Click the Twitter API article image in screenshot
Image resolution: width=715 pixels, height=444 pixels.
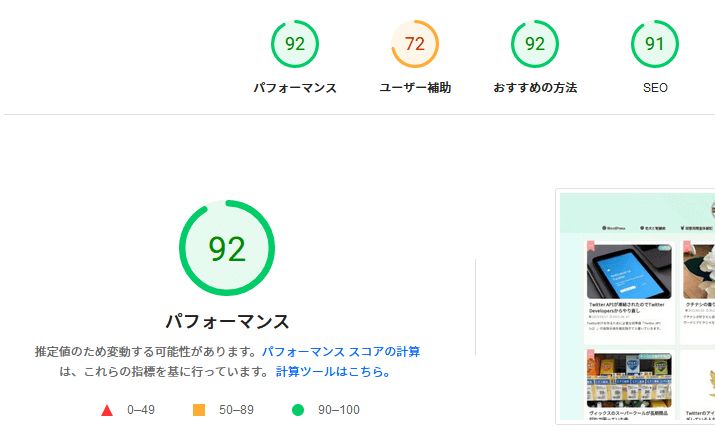coord(629,269)
